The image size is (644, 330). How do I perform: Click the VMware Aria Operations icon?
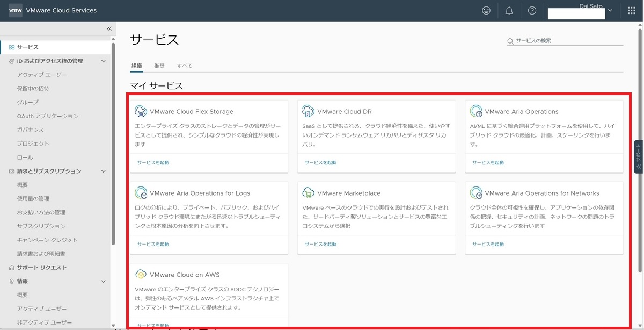[x=475, y=111]
